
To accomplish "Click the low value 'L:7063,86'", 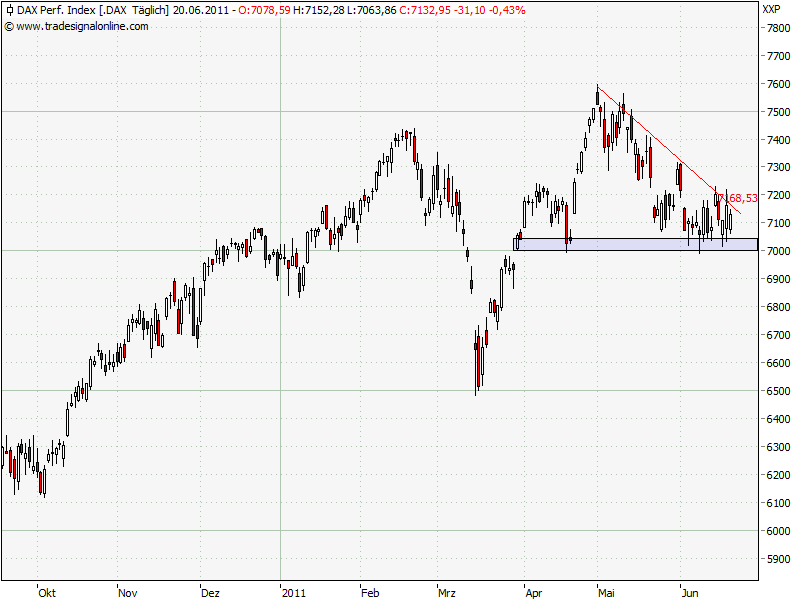I will tap(371, 10).
